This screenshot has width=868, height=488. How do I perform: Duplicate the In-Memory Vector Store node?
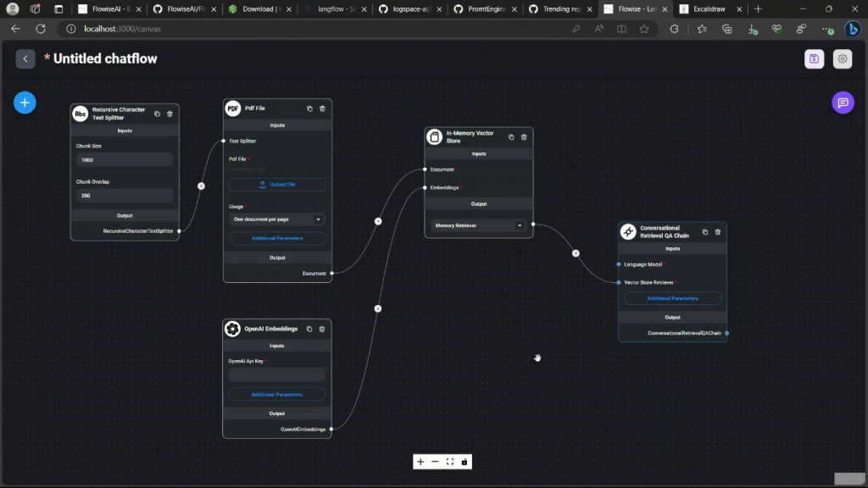[511, 136]
